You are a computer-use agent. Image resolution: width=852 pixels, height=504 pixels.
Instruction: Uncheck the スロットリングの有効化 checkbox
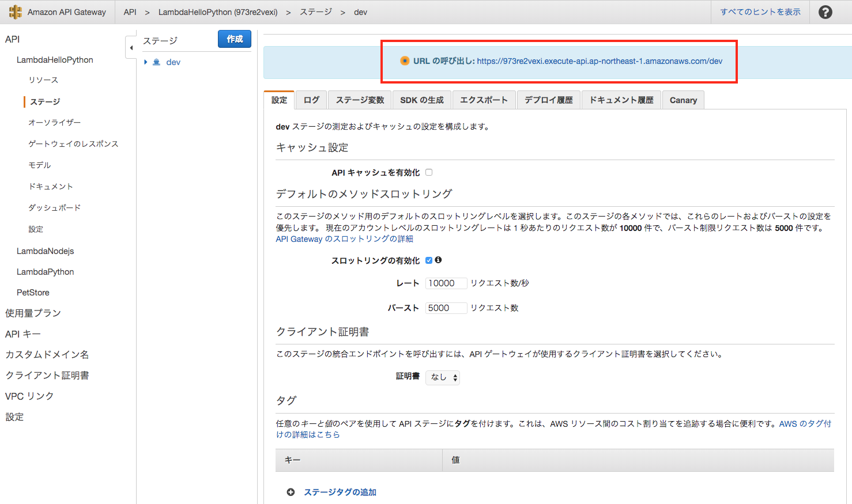click(x=428, y=260)
